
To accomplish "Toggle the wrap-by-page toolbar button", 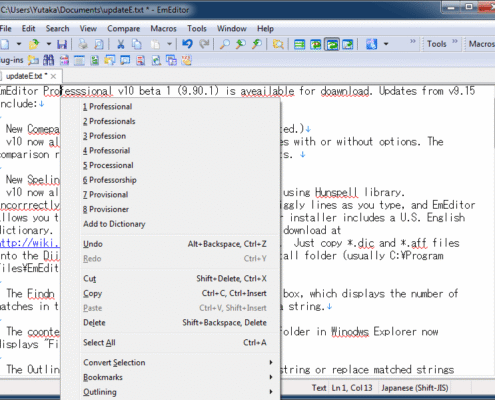I will click(x=348, y=44).
